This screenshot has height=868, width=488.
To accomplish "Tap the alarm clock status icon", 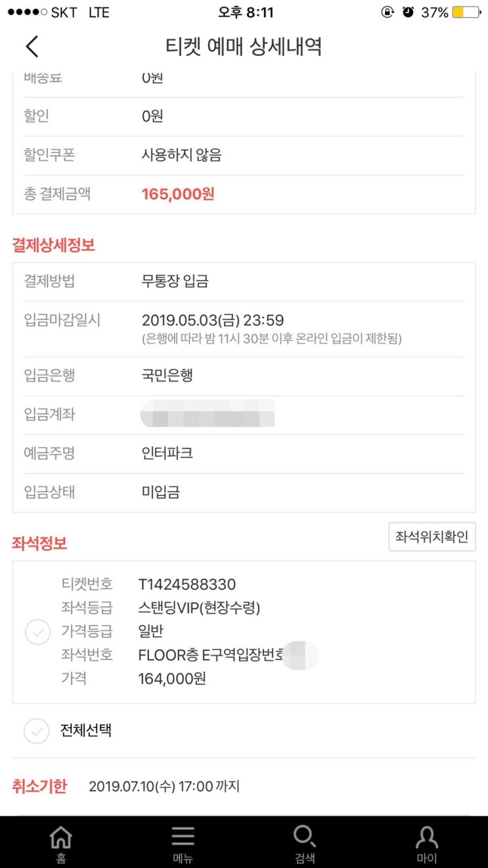I will 408,12.
